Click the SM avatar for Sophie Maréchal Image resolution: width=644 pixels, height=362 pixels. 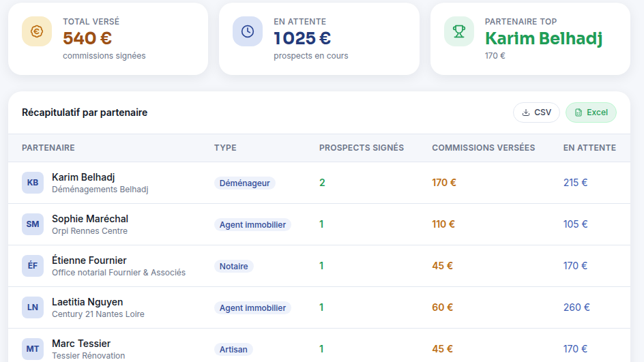(33, 224)
